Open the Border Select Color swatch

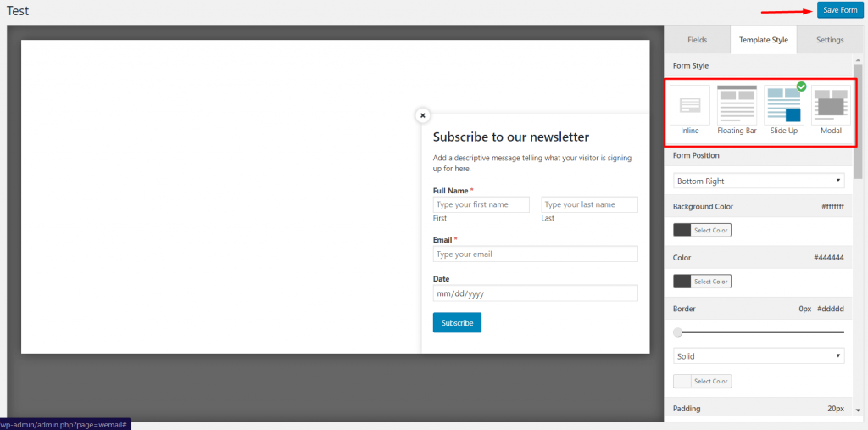[702, 382]
